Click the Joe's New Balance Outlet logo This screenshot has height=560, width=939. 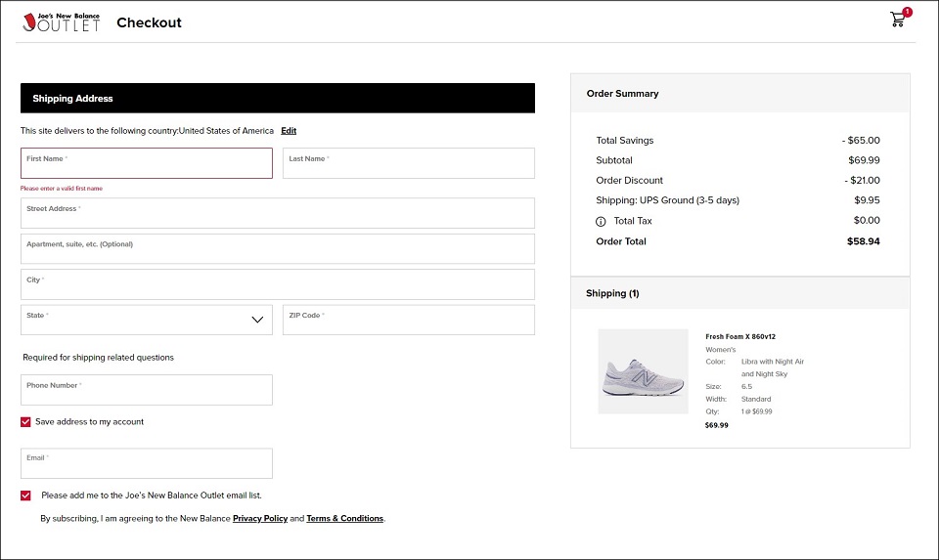pyautogui.click(x=61, y=22)
